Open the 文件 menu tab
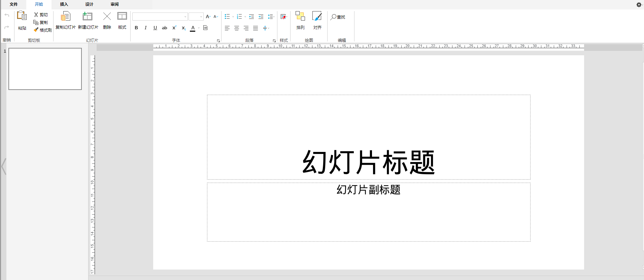This screenshot has height=280, width=644. pyautogui.click(x=14, y=4)
